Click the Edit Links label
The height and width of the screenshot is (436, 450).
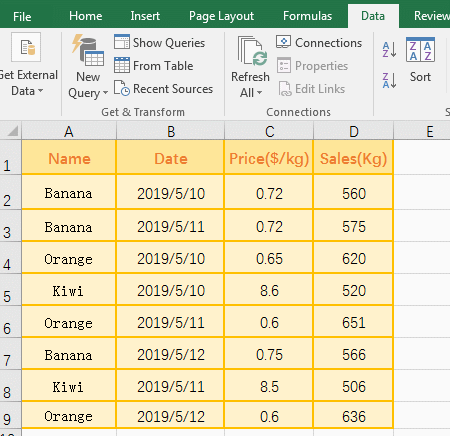point(320,89)
